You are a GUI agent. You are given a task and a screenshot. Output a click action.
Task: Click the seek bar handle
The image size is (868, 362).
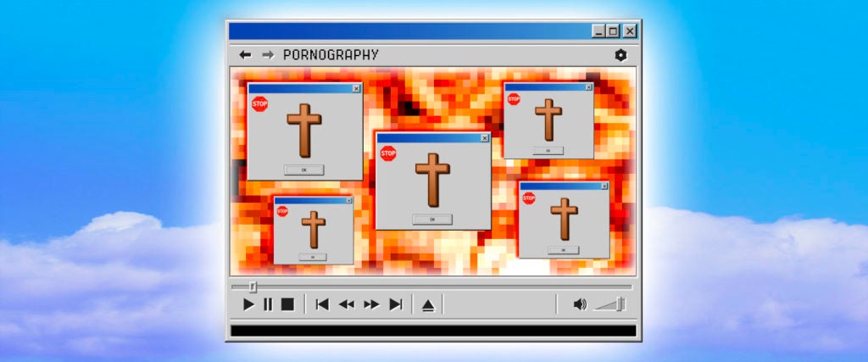[253, 287]
